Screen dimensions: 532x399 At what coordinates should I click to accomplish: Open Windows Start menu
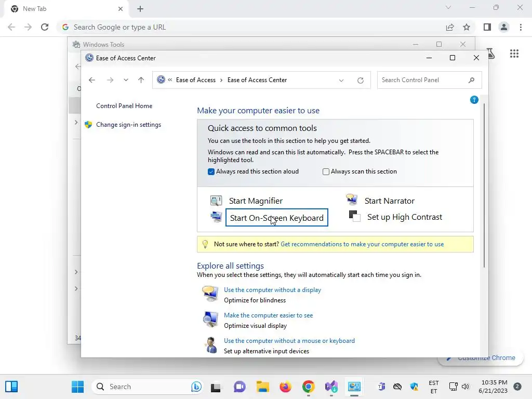click(x=78, y=387)
